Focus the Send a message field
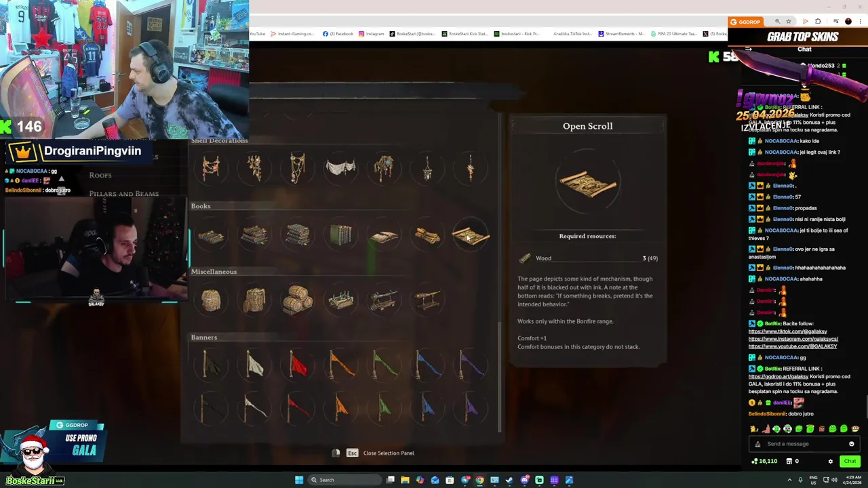 point(804,444)
